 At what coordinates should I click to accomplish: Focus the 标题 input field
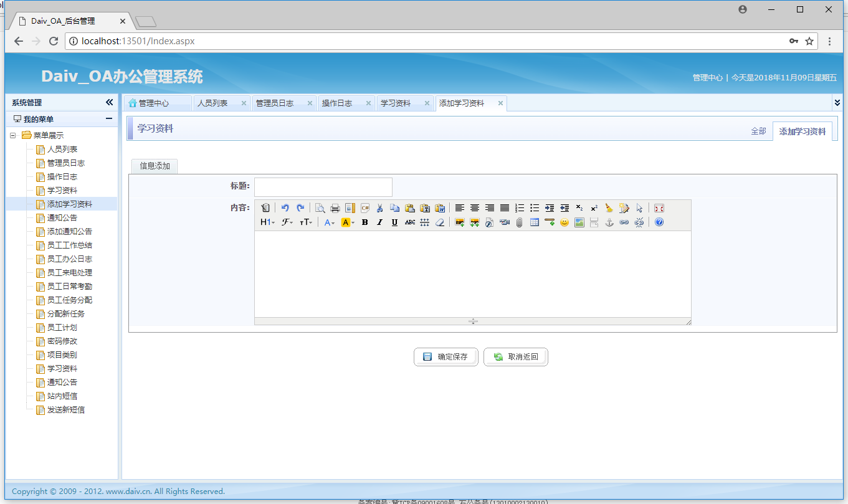click(x=323, y=187)
